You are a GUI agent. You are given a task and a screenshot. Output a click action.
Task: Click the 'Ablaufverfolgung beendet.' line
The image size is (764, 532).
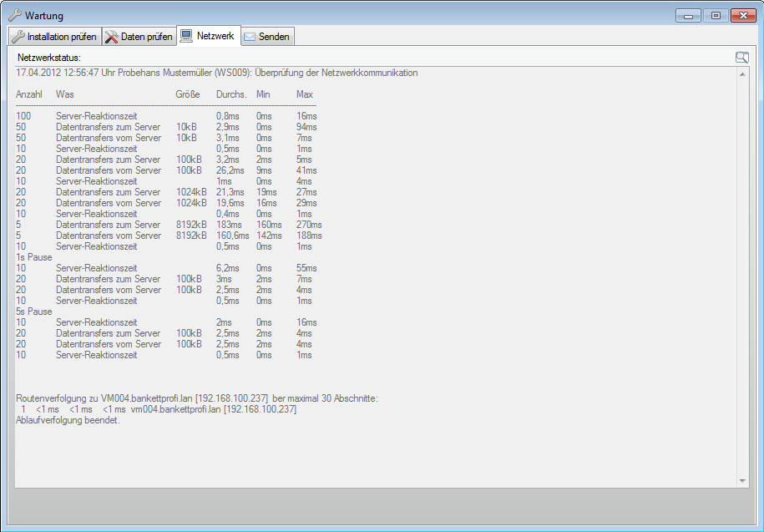(68, 420)
